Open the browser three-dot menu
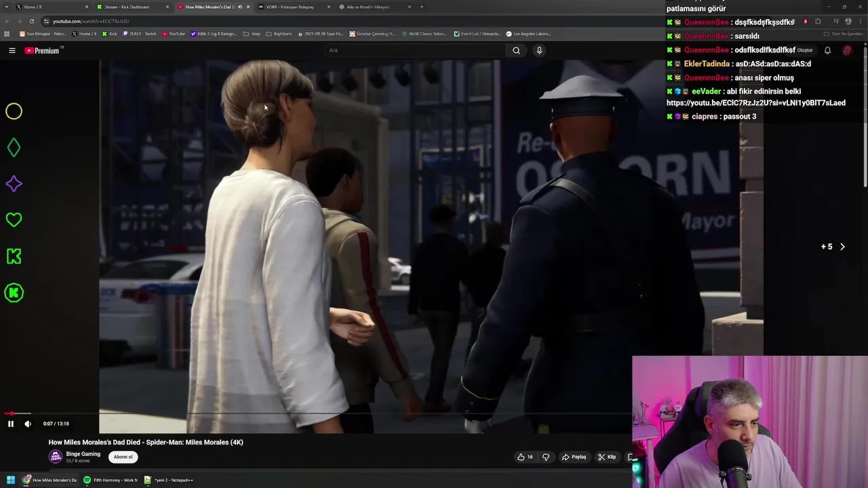Screen dimensions: 868x488 click(860, 21)
